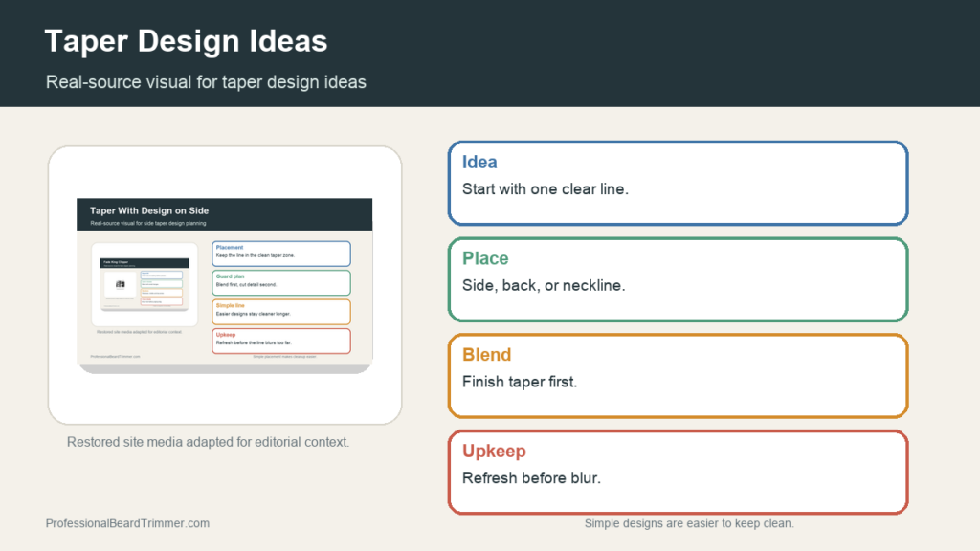Click the nested Fade King Clipper mini image

pos(145,284)
